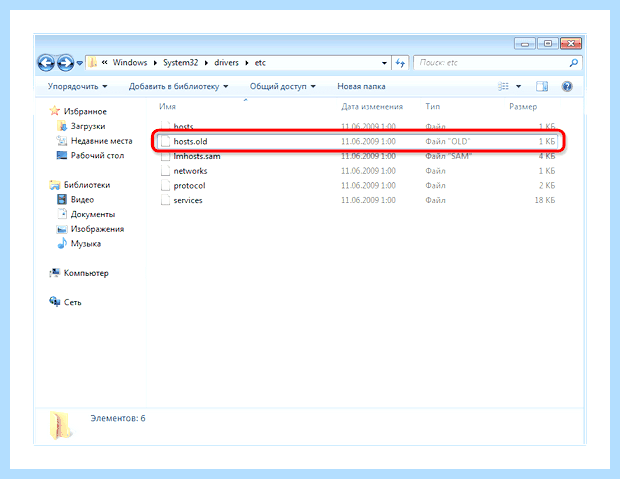Open Сеть in navigation pane

point(72,302)
